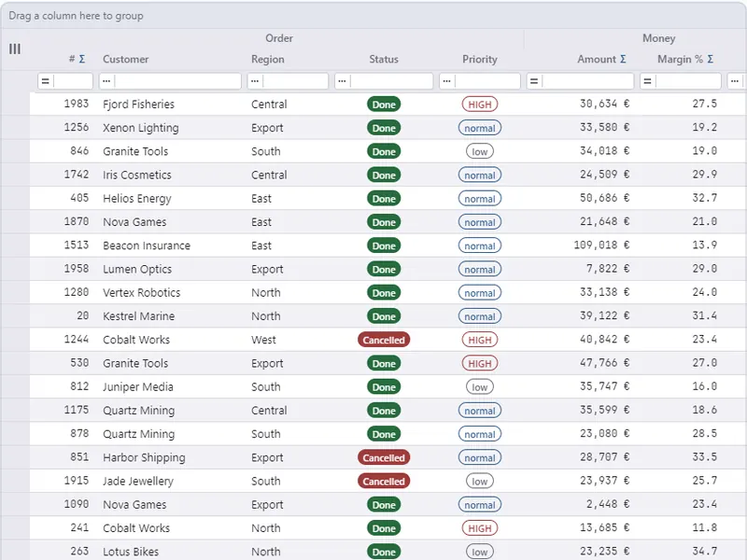Image resolution: width=747 pixels, height=560 pixels.
Task: Focus the Region filter text box
Action: (295, 81)
